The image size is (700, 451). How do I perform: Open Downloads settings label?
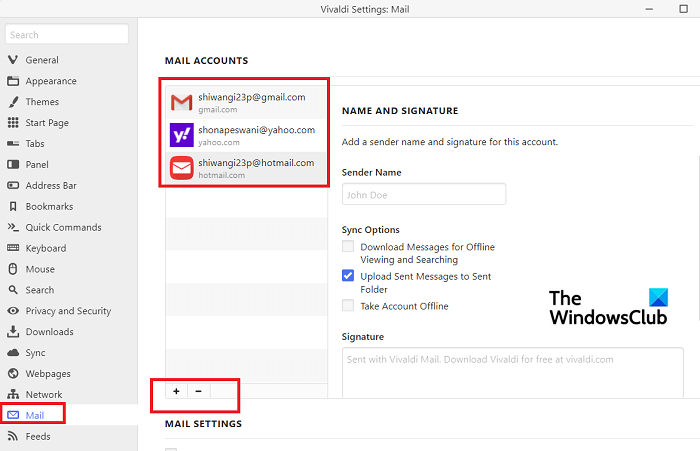(x=50, y=332)
